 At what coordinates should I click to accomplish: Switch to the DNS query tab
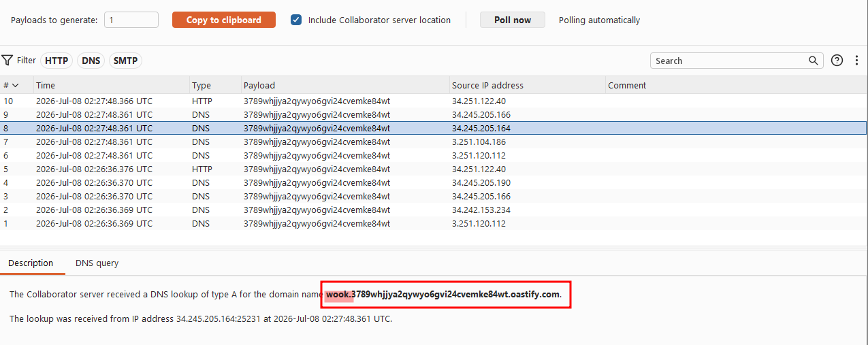(x=97, y=263)
